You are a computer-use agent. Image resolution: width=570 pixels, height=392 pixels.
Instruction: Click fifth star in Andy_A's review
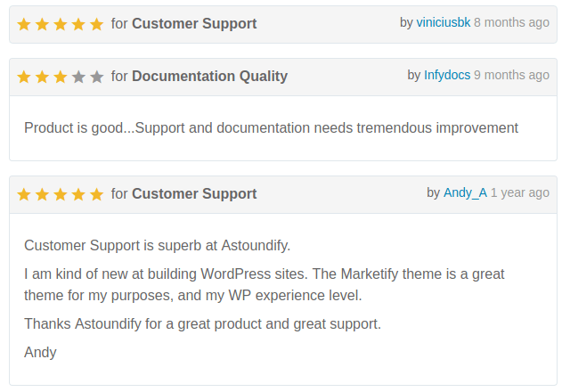[97, 194]
